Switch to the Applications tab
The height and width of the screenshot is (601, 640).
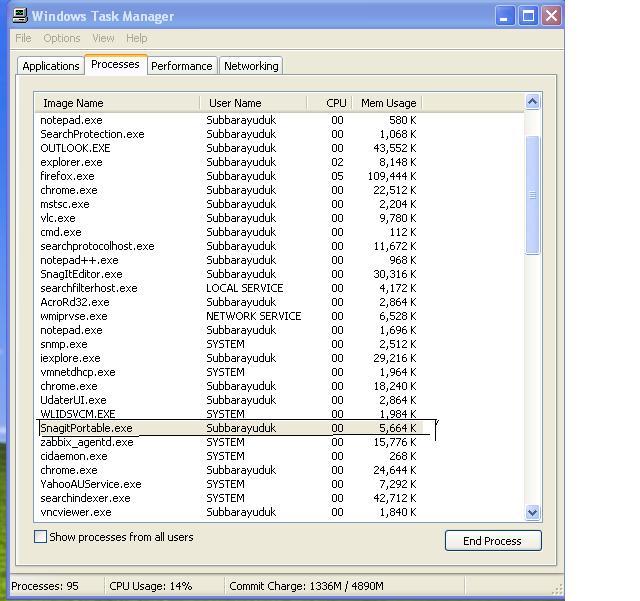pos(51,66)
